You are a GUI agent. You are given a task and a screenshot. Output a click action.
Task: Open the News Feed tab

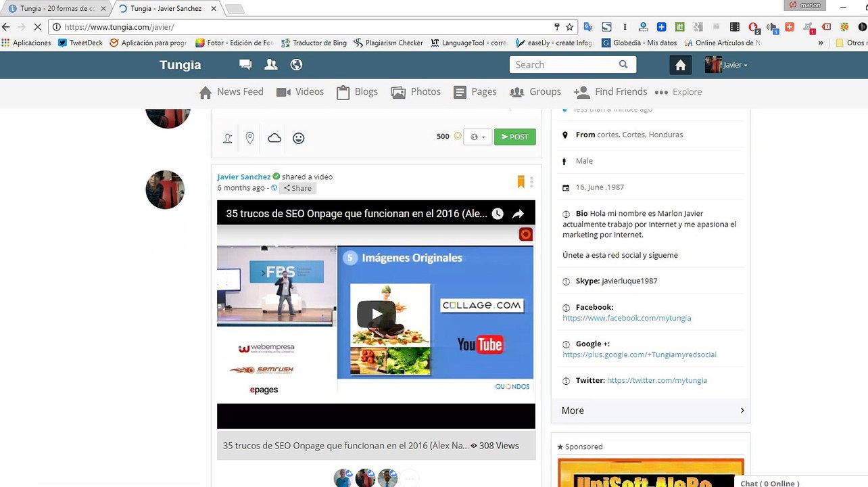click(231, 92)
